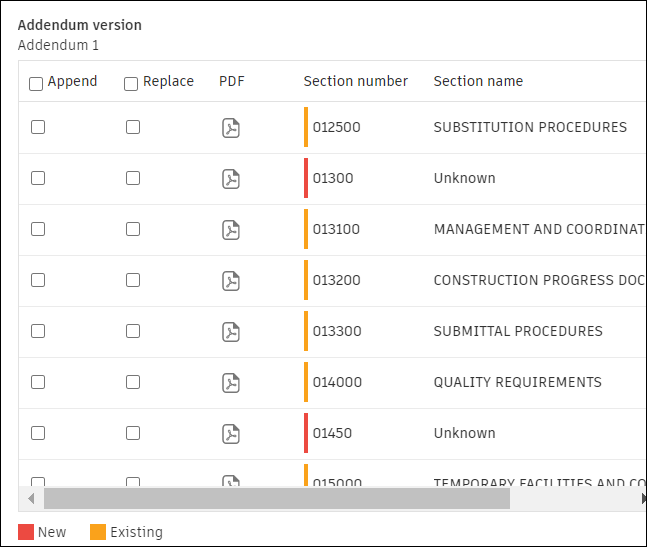Viewport: 647px width, 547px height.
Task: Click the Section number column header
Action: pos(355,81)
